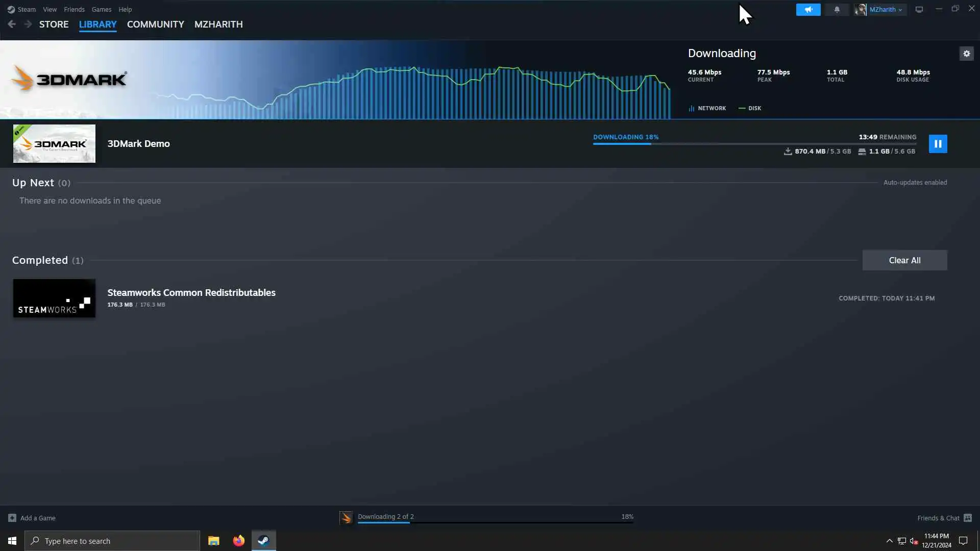The width and height of the screenshot is (980, 551).
Task: Switch to the STORE tab
Action: tap(54, 24)
